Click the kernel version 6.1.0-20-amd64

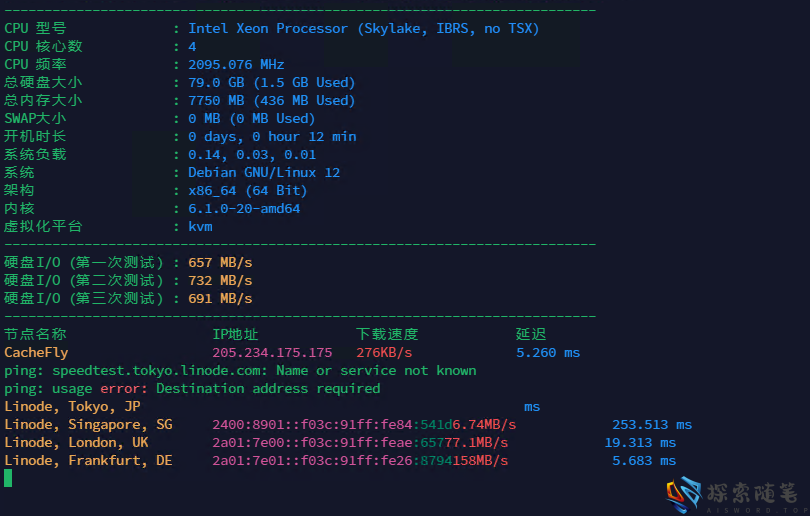(x=244, y=209)
